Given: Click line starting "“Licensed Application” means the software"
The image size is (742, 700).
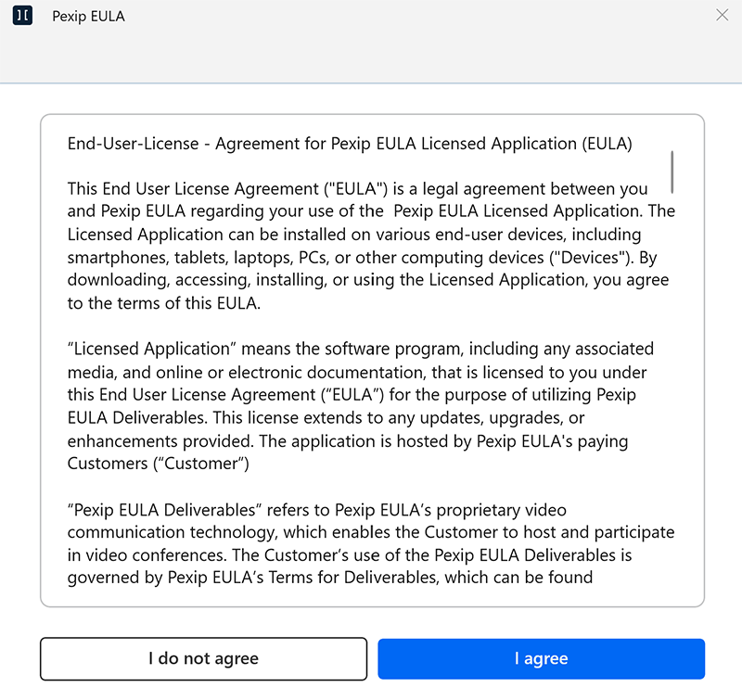Looking at the screenshot, I should point(360,349).
